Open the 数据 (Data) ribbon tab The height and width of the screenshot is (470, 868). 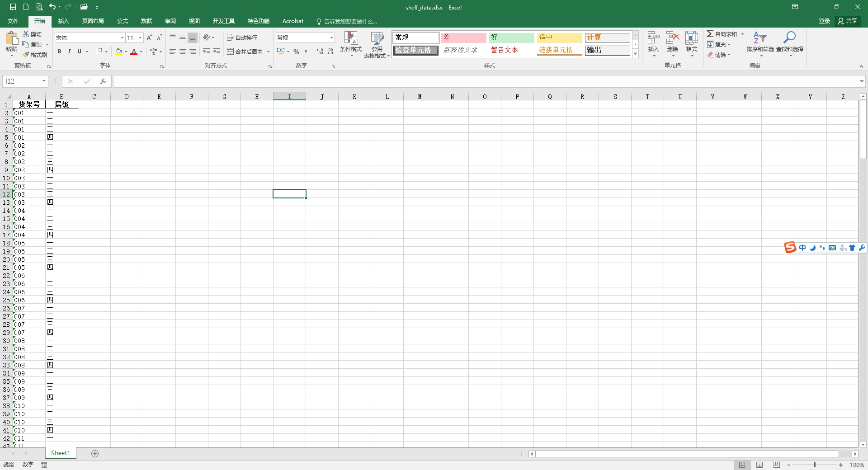[x=146, y=21]
